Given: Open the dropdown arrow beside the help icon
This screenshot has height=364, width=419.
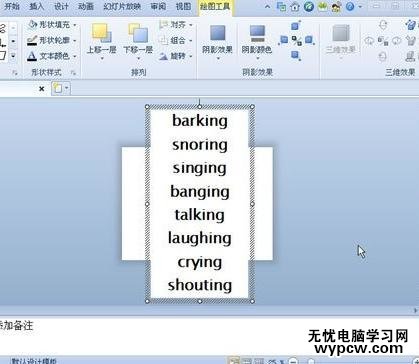Looking at the screenshot, I should [360, 7].
